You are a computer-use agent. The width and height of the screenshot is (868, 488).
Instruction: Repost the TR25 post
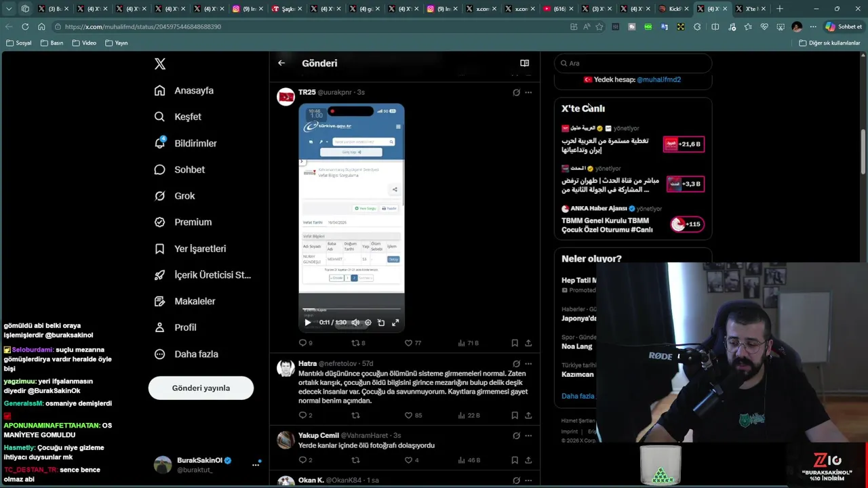(358, 343)
